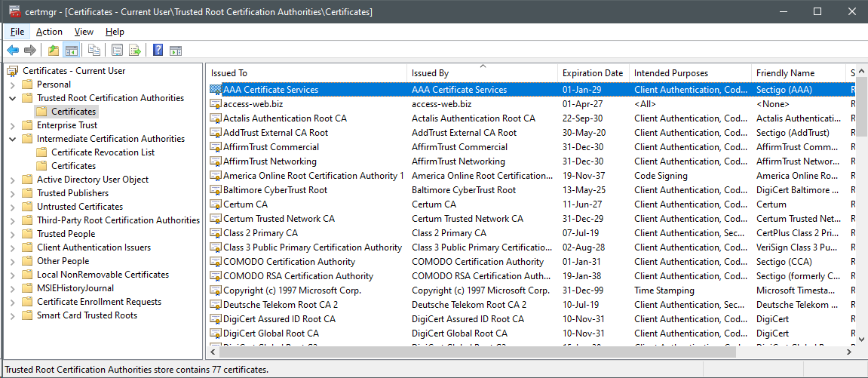The width and height of the screenshot is (868, 378).
Task: Select the Certum Trusted Network CA row
Action: (532, 219)
